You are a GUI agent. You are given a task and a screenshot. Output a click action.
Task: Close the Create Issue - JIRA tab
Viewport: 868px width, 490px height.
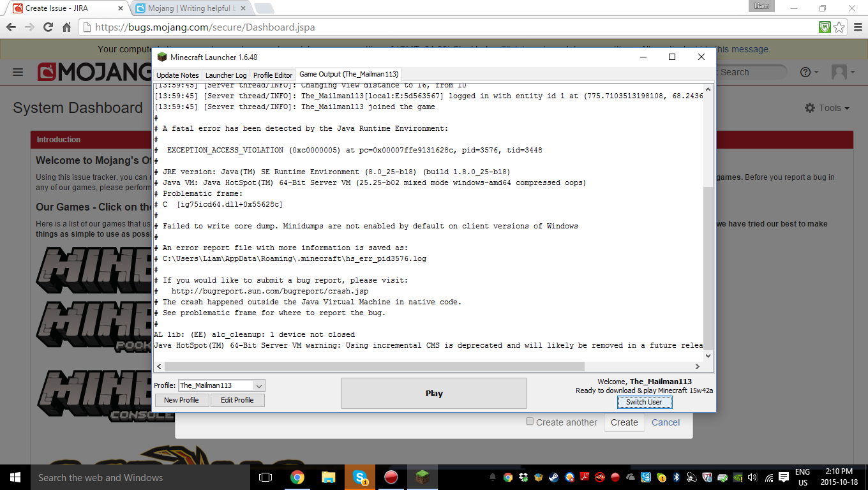pos(120,8)
